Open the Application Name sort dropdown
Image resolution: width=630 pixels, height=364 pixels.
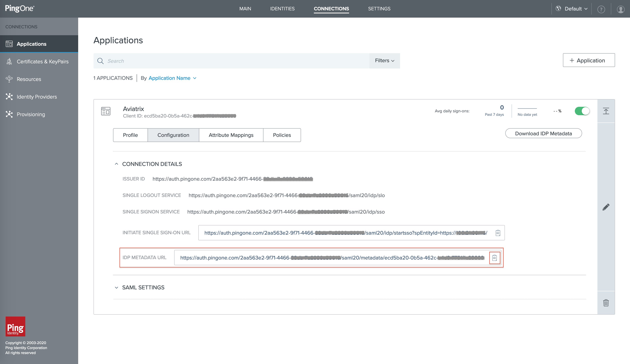tap(172, 78)
